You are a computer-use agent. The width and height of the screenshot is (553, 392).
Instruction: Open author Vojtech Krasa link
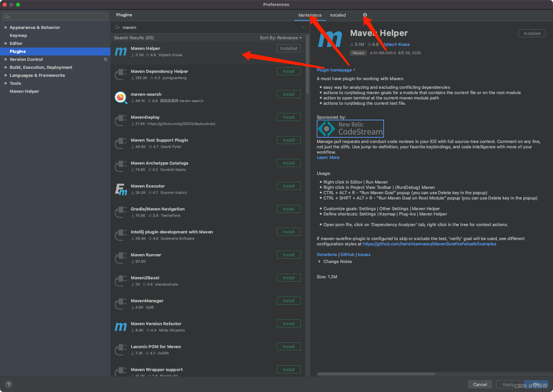(x=395, y=44)
